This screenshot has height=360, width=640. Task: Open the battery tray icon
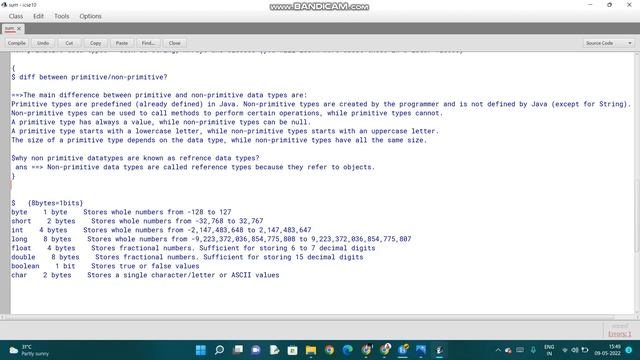point(585,350)
